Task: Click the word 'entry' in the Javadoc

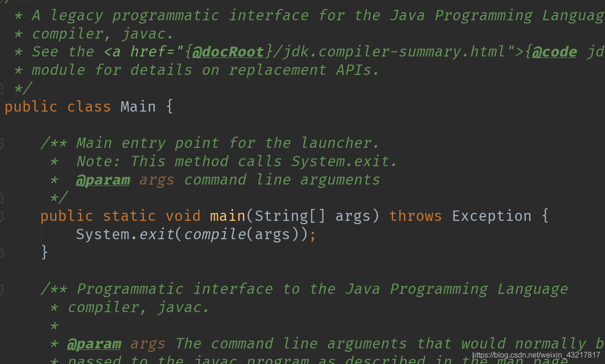Action: click(144, 143)
